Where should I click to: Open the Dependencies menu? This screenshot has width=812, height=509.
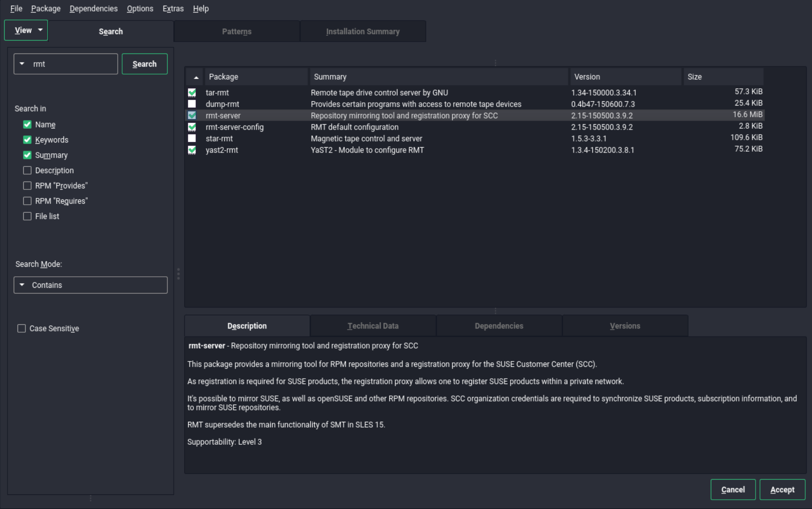tap(93, 8)
